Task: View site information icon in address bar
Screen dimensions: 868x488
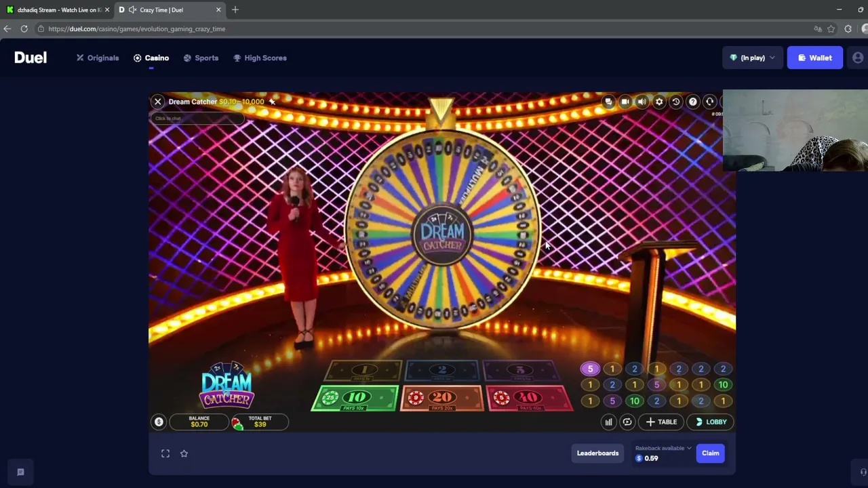Action: tap(41, 29)
